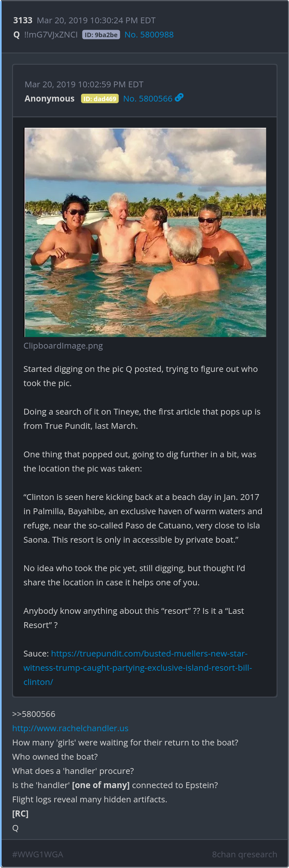Click the yellow ID: dad469 badge

[x=100, y=99]
